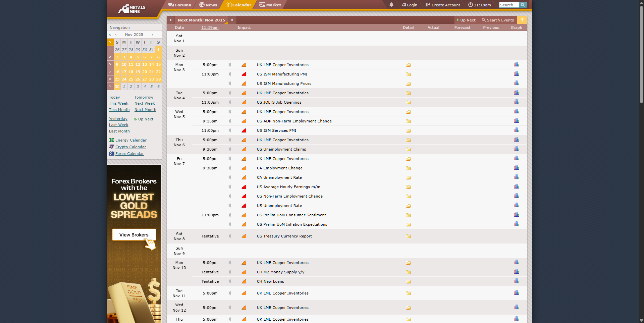
Task: Click the search magnifier button in header
Action: (523, 5)
